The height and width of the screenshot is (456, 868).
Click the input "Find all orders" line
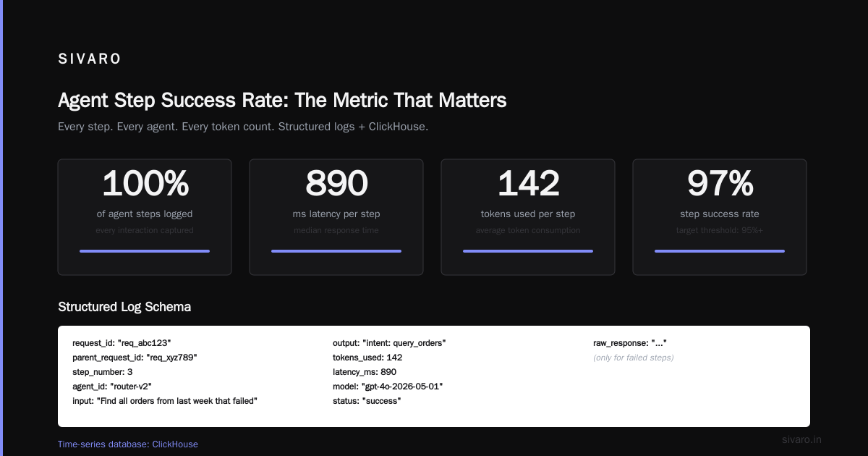pos(165,401)
